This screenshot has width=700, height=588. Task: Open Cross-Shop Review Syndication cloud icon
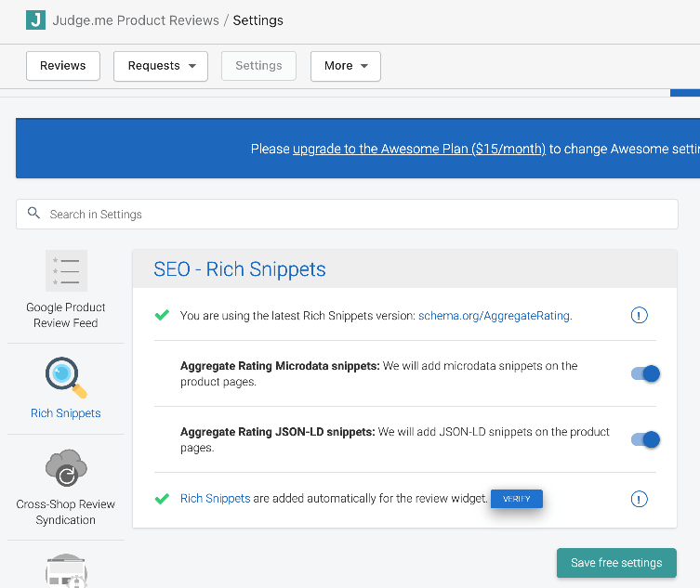66,468
